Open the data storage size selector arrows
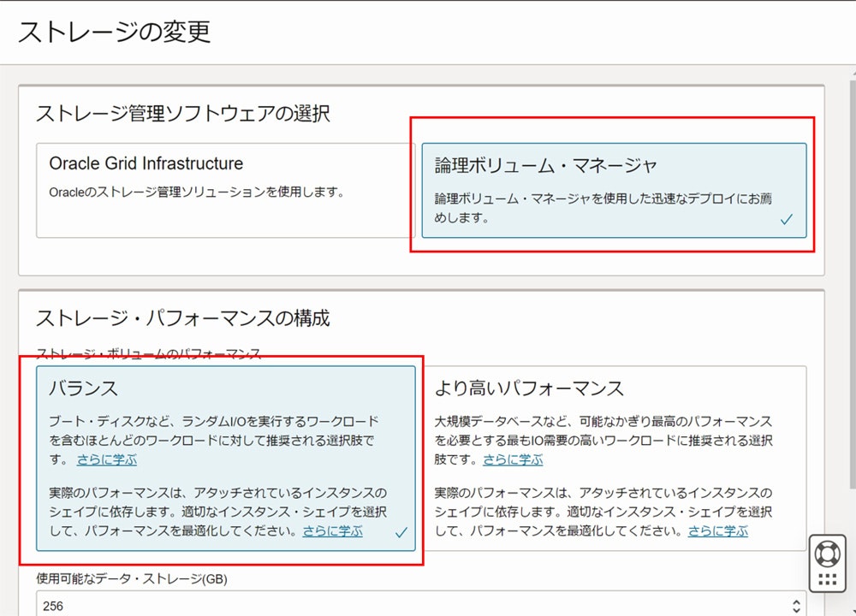The image size is (856, 616). point(796,606)
